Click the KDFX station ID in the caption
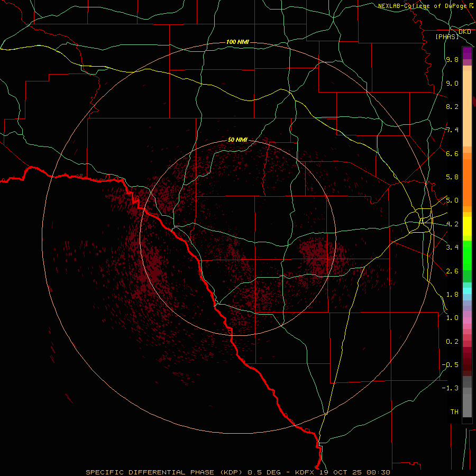This screenshot has width=476, height=476. point(305,472)
